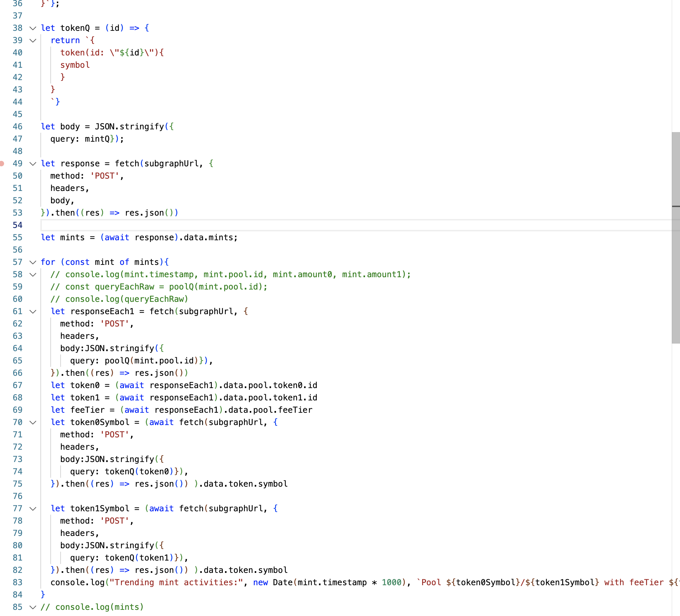
Task: Fold the token0Symbol fetch at line 70
Action: [x=33, y=422]
